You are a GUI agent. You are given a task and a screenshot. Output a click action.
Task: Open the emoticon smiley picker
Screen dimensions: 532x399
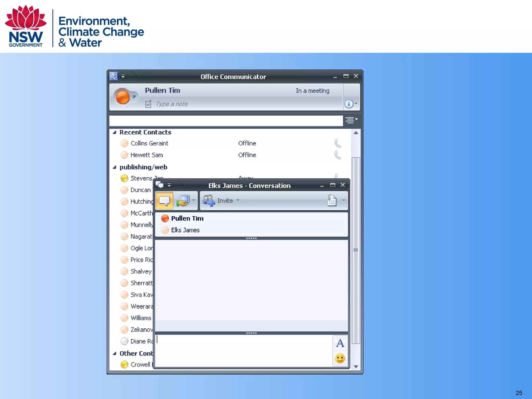click(340, 358)
